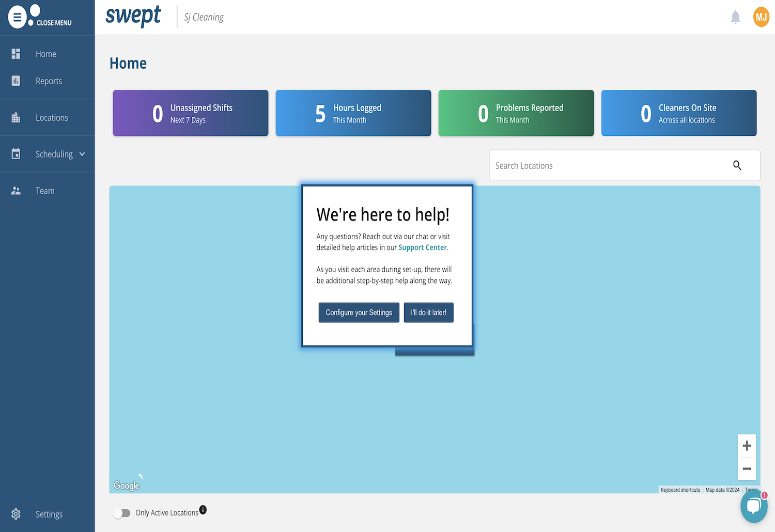This screenshot has width=775, height=532.
Task: Click CLOSE MENU label
Action: coord(54,23)
